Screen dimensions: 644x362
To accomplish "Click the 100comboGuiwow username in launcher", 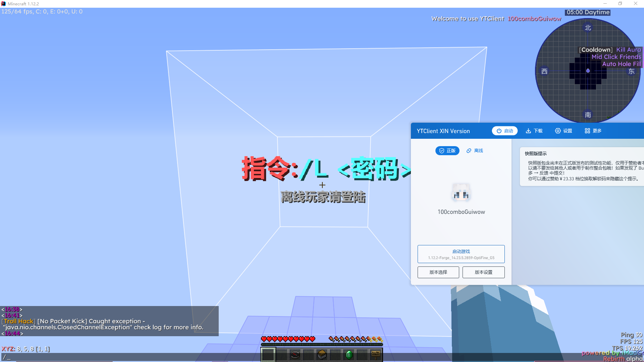I will 461,212.
